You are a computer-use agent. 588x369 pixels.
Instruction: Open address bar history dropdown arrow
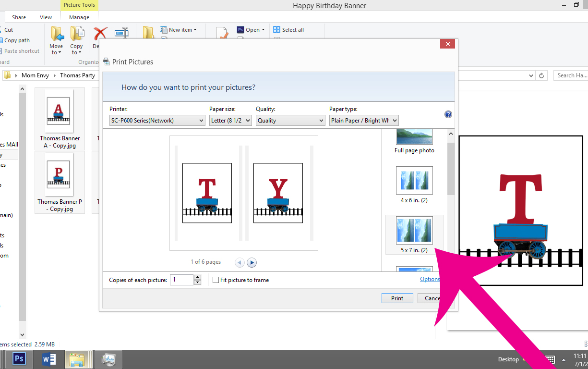coord(531,75)
